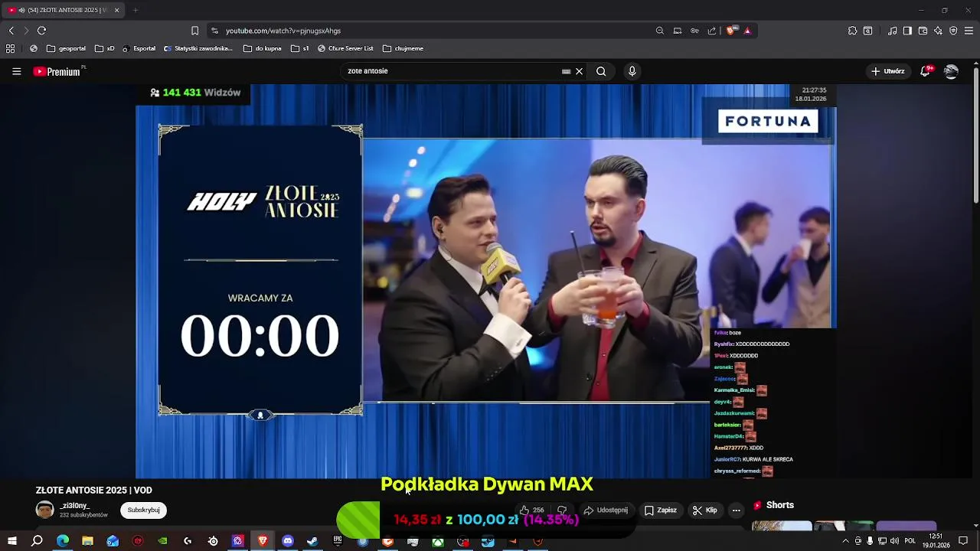Open the do kupna bookmark folder
This screenshot has width=980, height=551.
point(262,48)
